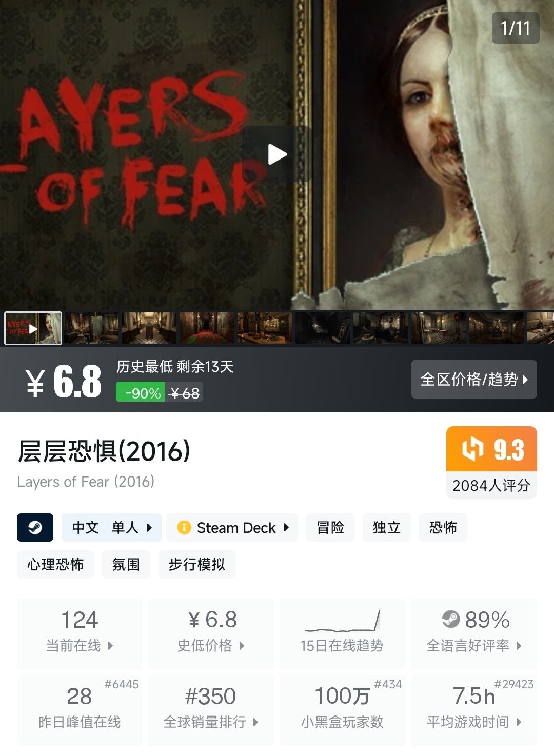Open 全球销量排行 global sales ranking
The width and height of the screenshot is (554, 756).
tap(211, 710)
